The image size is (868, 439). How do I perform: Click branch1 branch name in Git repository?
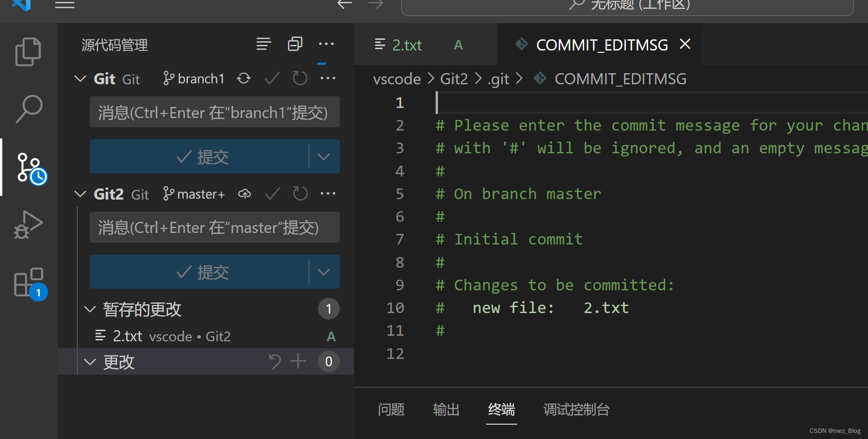click(x=194, y=79)
